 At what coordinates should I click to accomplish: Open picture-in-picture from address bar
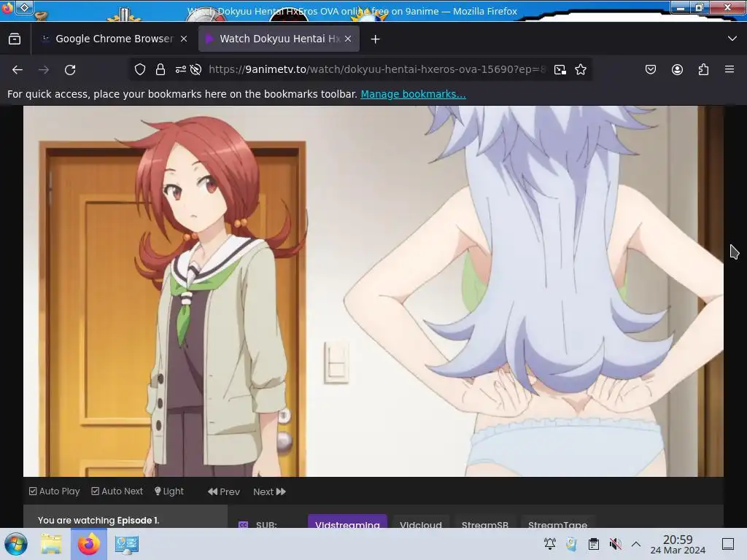560,70
